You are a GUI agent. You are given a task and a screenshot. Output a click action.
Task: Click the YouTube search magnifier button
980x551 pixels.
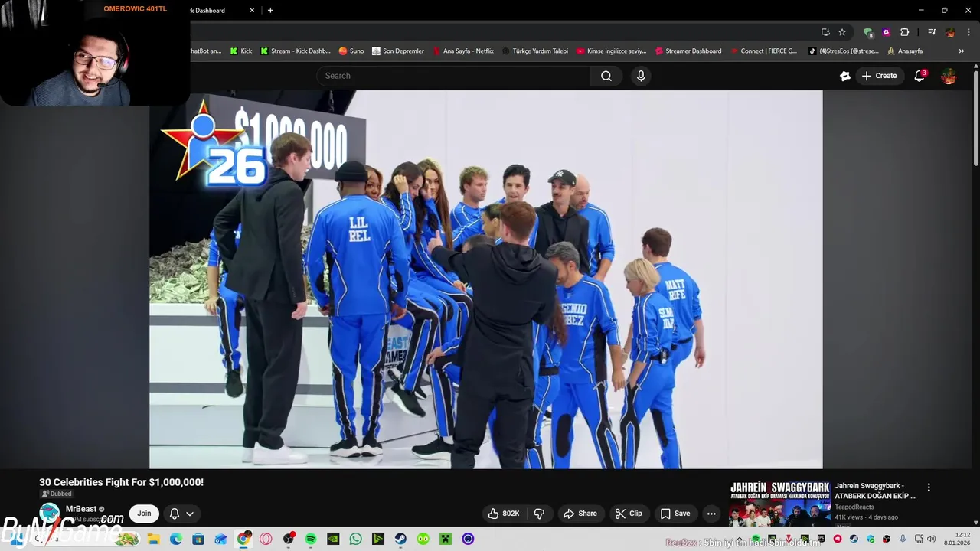[x=606, y=76]
